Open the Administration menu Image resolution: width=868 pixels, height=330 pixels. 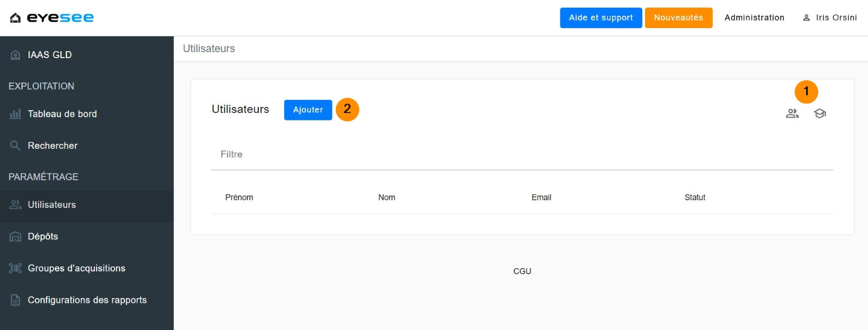coord(754,18)
